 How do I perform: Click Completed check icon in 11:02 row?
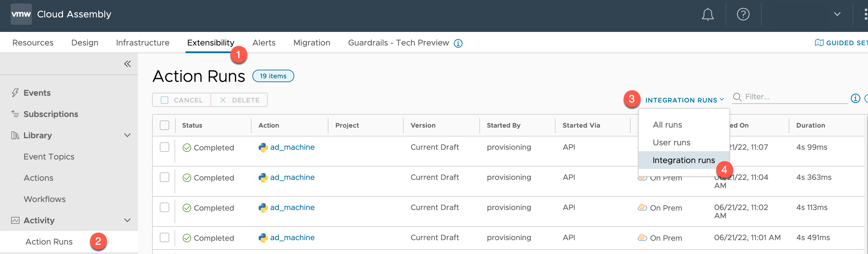(187, 208)
